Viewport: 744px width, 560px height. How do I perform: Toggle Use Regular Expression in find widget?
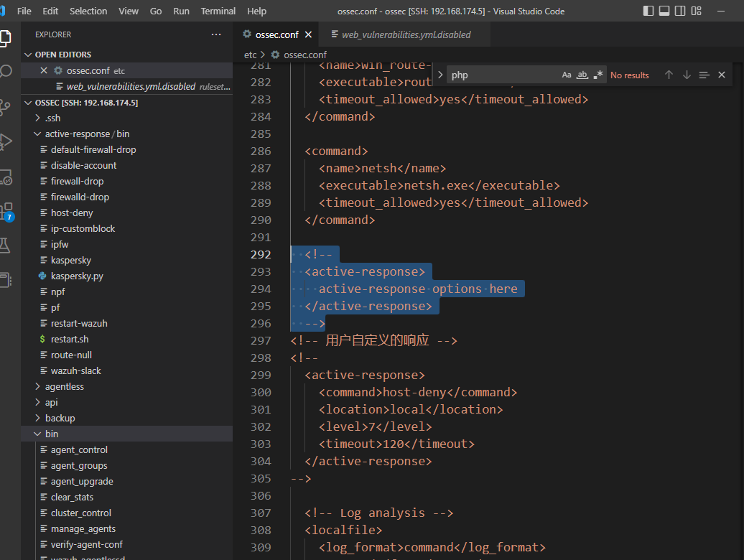click(597, 75)
